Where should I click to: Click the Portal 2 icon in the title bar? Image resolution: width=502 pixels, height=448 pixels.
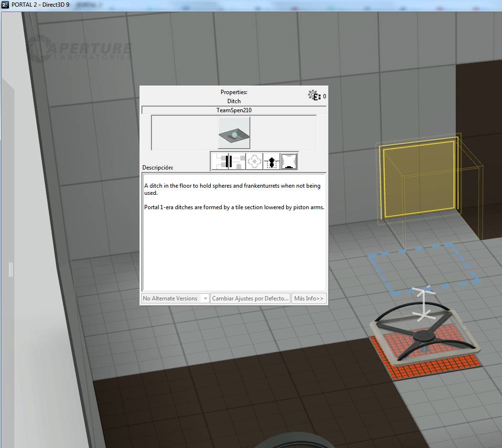(x=5, y=4)
